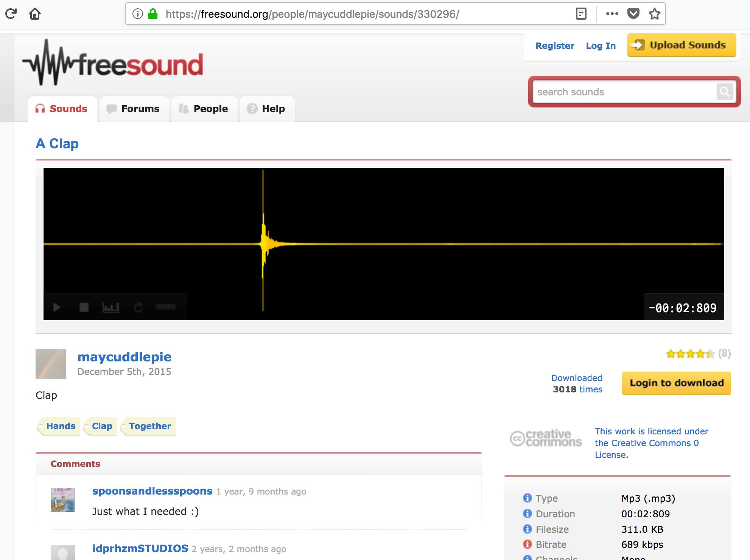Click the search magnifier icon
This screenshot has height=560, width=750.
724,92
